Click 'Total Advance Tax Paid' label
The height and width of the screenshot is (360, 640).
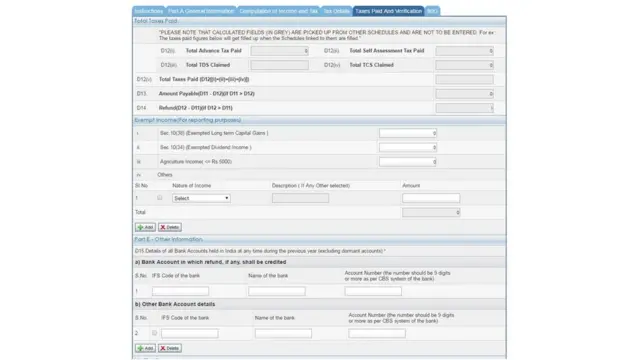(x=213, y=51)
